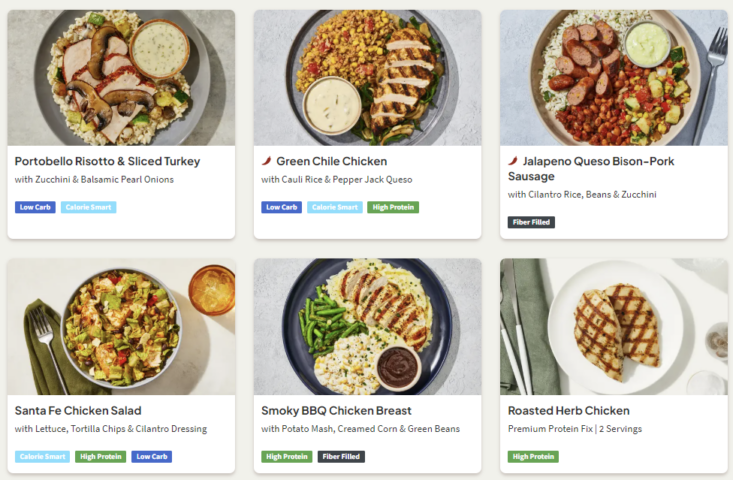Open the Roasted Herb Chicken photo

(613, 327)
